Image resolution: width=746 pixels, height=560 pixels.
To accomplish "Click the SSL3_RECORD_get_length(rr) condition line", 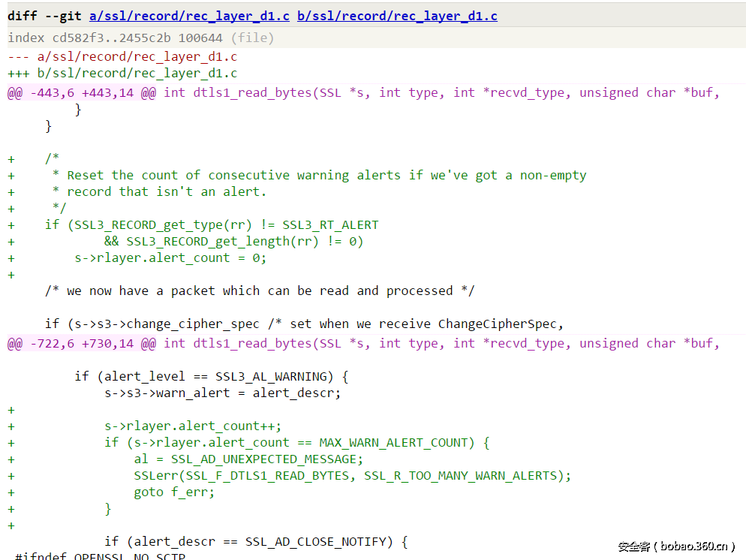I will [233, 241].
